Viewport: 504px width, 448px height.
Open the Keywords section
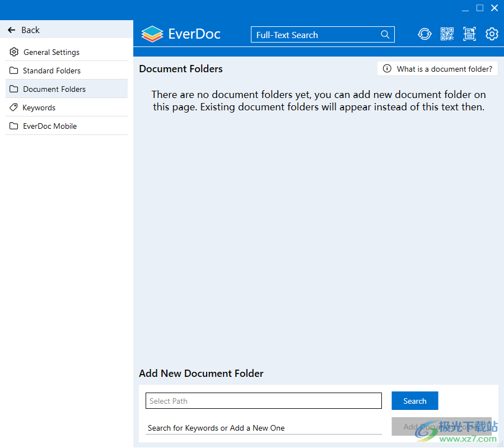point(67,108)
